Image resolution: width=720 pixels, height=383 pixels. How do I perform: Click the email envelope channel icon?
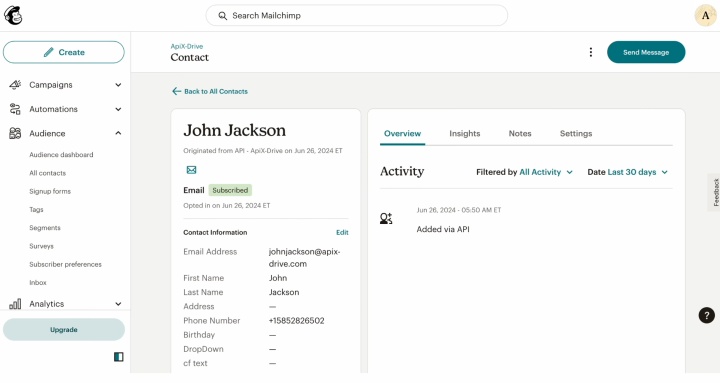tap(191, 170)
